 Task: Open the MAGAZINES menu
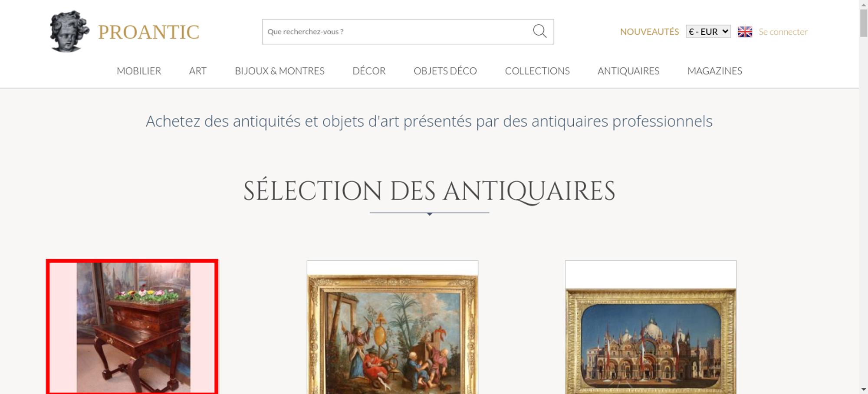point(715,71)
